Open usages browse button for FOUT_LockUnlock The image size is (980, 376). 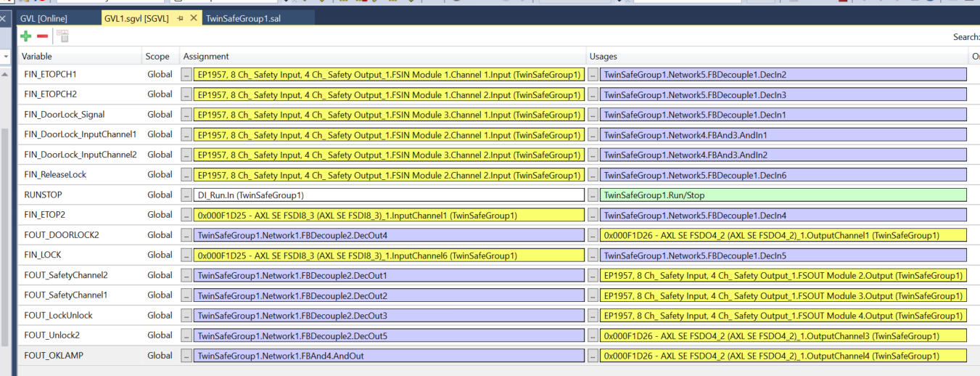click(593, 316)
